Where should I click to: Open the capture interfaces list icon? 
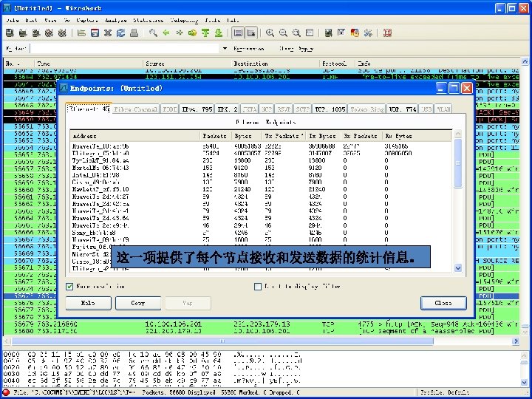pyautogui.click(x=10, y=33)
